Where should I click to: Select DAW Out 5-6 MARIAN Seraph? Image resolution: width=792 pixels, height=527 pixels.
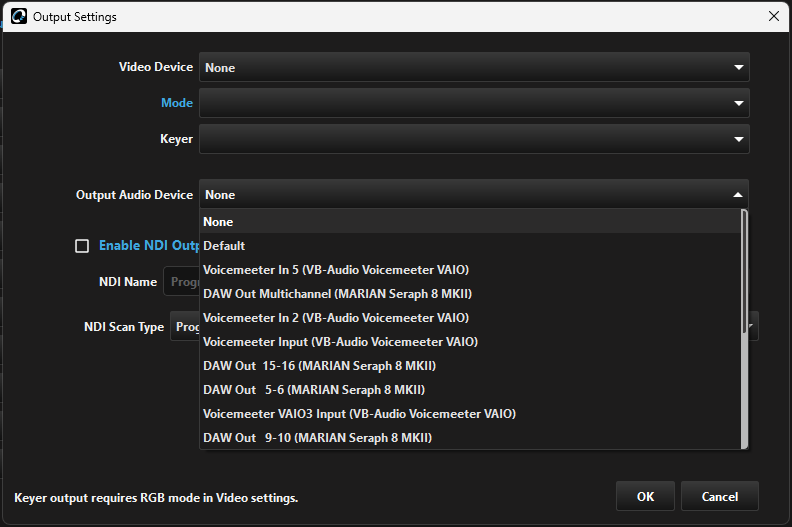pos(470,390)
